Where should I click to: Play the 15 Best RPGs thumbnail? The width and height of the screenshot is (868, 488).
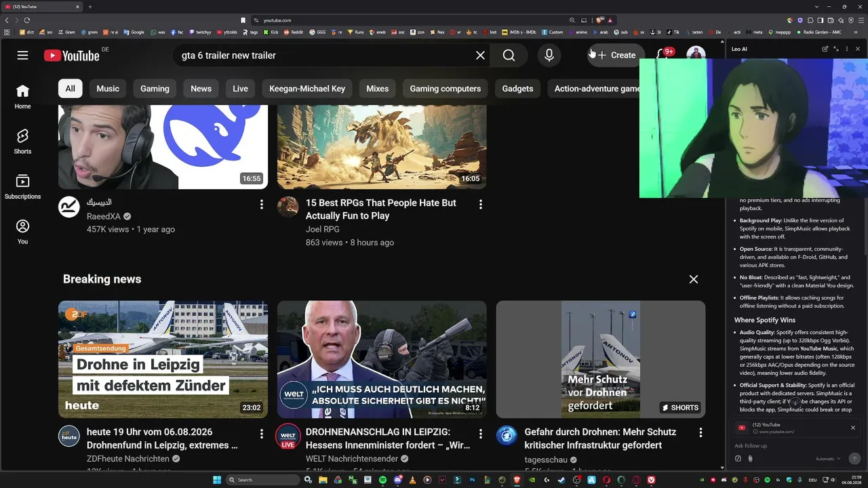click(x=382, y=147)
